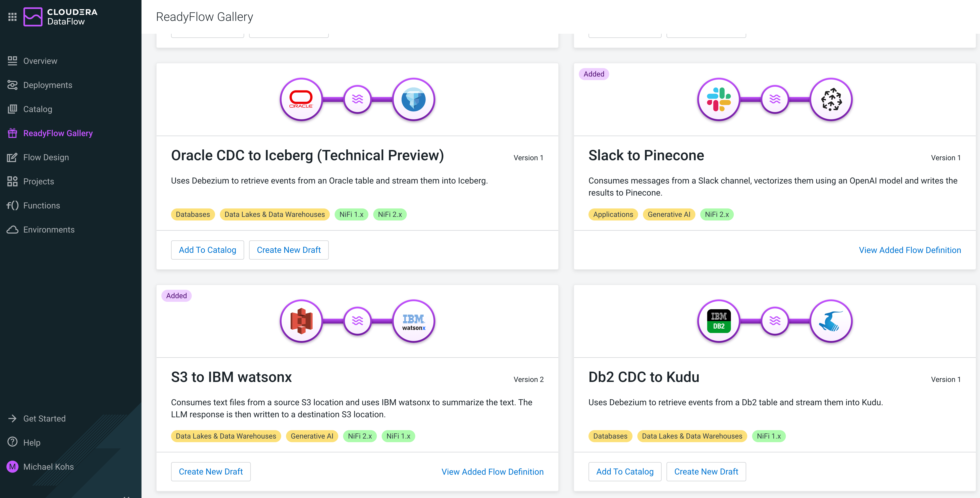Click the IBM DB2 icon in Db2 CDC flow

(x=719, y=321)
